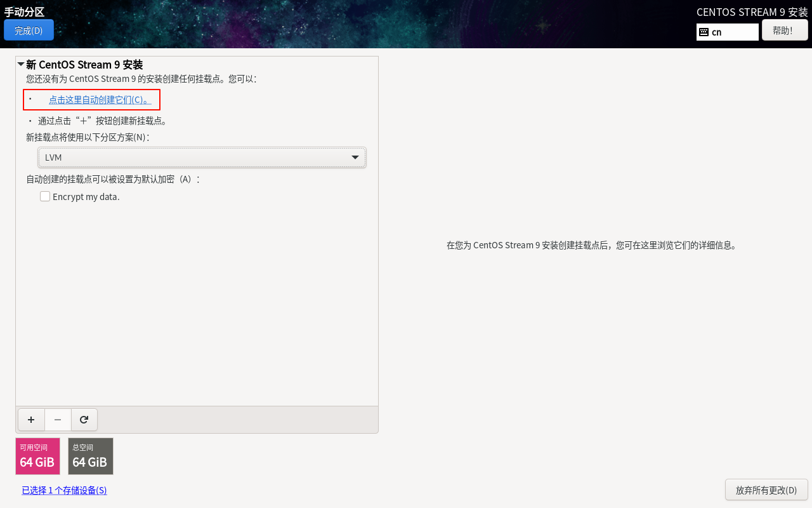The height and width of the screenshot is (508, 812).
Task: Click the right-panel mount point info text
Action: click(x=593, y=245)
